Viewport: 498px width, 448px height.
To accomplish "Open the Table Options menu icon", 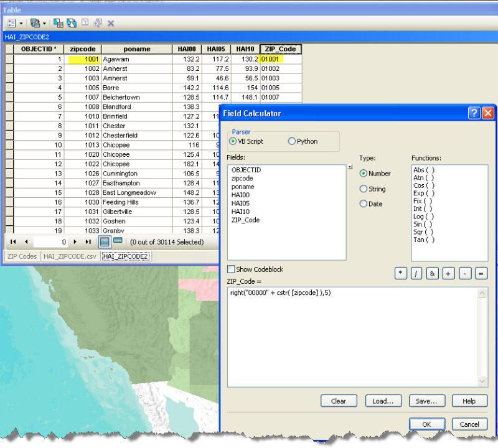I will [x=12, y=23].
